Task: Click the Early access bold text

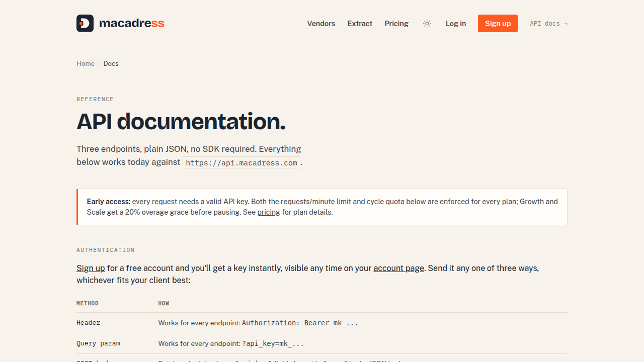Action: [x=109, y=202]
